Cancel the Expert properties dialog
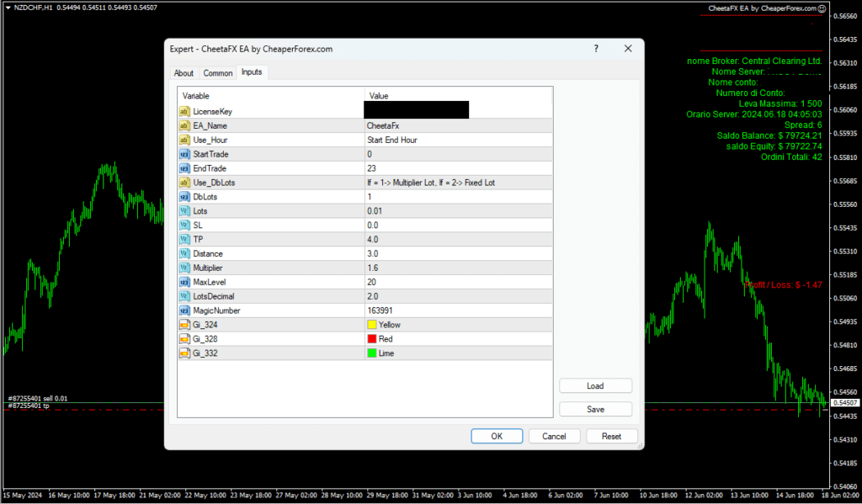862x504 pixels. (554, 436)
